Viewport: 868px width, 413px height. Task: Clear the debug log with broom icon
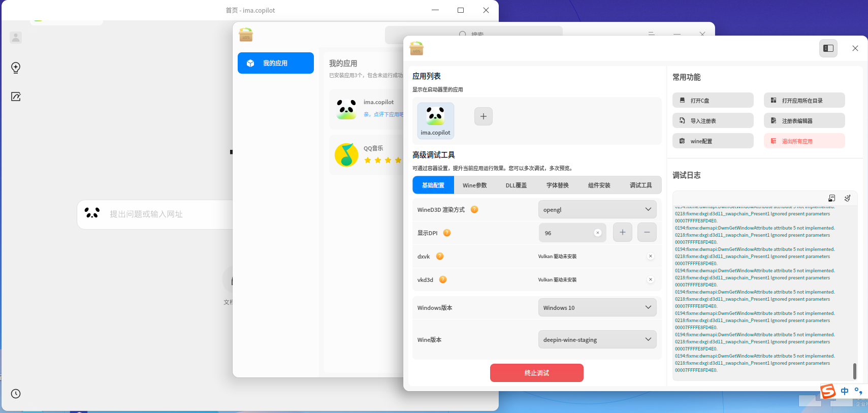(x=847, y=198)
